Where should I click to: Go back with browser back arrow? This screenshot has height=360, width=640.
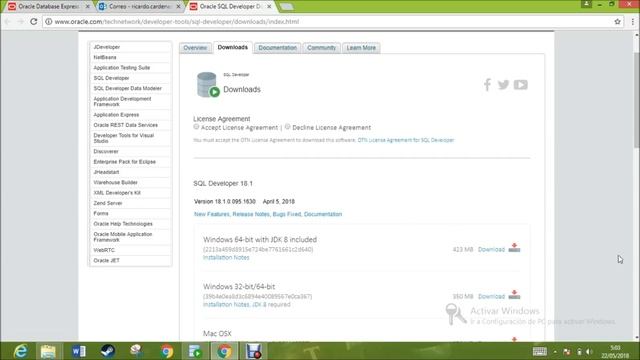[8, 22]
